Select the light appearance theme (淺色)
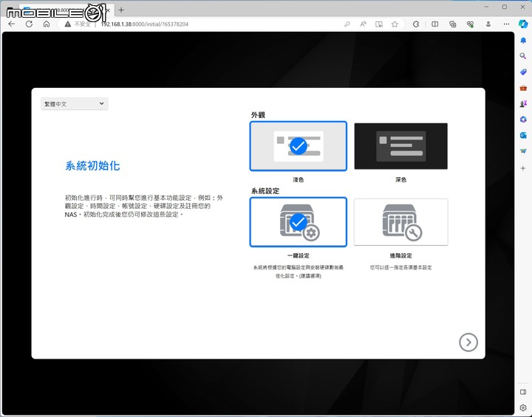The height and width of the screenshot is (417, 532). 299,146
